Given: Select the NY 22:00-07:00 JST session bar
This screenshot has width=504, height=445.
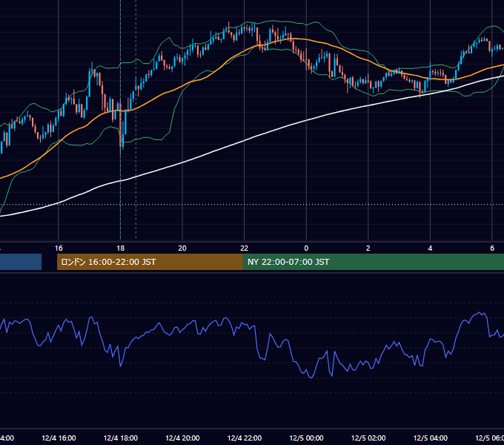Looking at the screenshot, I should point(373,262).
